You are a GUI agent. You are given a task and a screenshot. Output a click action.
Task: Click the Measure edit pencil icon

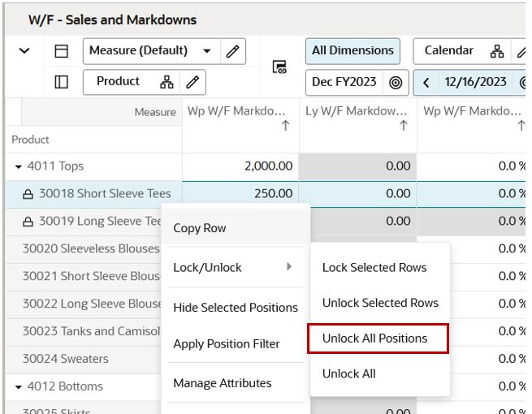coord(232,51)
